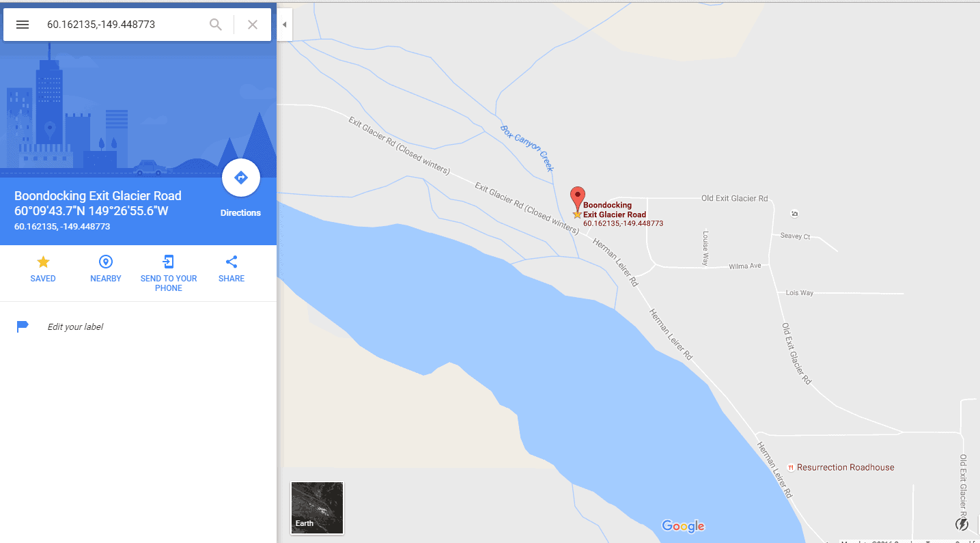Image resolution: width=980 pixels, height=543 pixels.
Task: Click the place title in blue panel
Action: click(98, 196)
